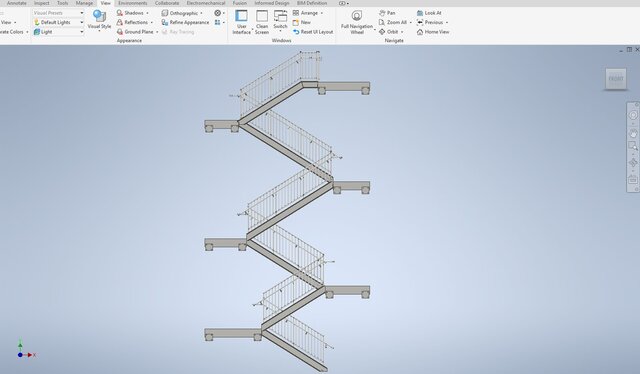The width and height of the screenshot is (640, 374).
Task: Click the Appearance panel title
Action: [129, 40]
